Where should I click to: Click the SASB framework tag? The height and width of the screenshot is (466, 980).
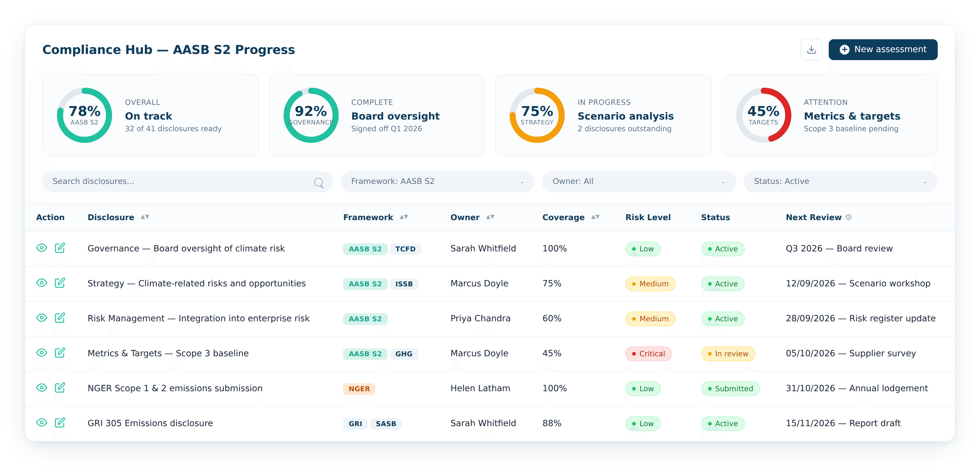(386, 424)
